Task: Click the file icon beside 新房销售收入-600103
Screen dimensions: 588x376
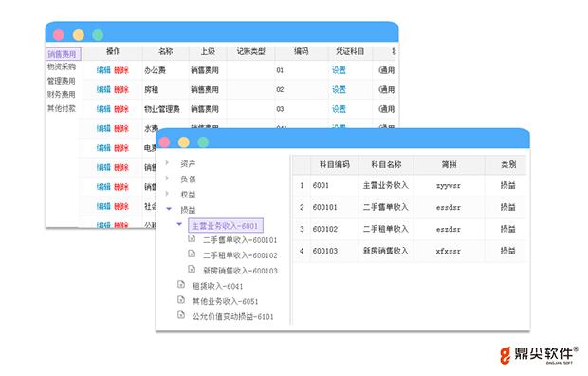Action: click(192, 269)
